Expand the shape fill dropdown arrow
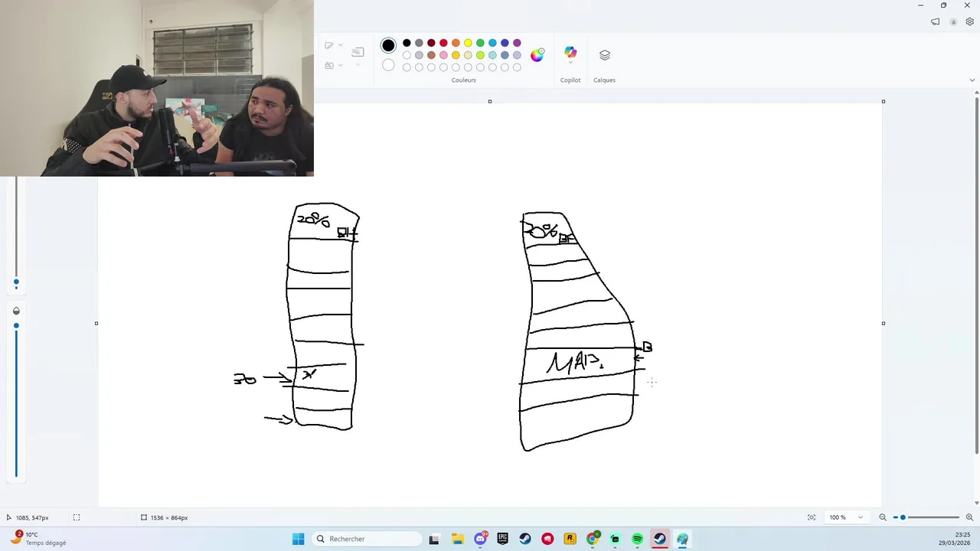The height and width of the screenshot is (551, 980). (341, 65)
